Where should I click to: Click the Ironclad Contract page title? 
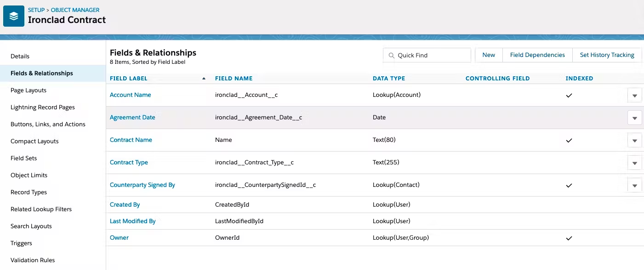click(x=67, y=20)
